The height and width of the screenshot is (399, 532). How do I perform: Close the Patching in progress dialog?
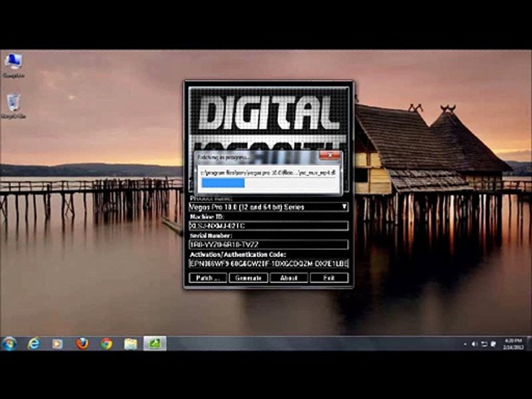click(x=330, y=156)
